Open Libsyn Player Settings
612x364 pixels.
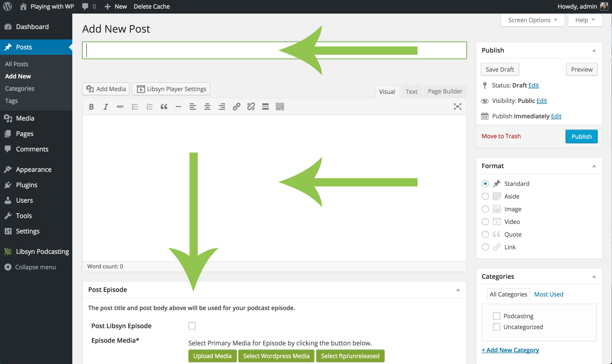[171, 89]
